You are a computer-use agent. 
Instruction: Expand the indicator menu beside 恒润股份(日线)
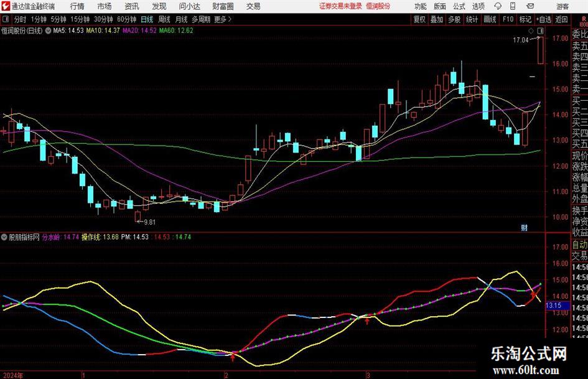(x=48, y=30)
